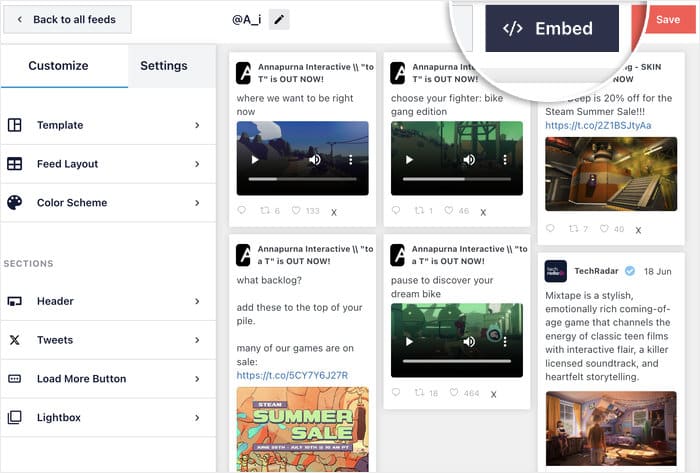Image resolution: width=700 pixels, height=473 pixels.
Task: Click the Color Scheme palette icon
Action: 15,202
